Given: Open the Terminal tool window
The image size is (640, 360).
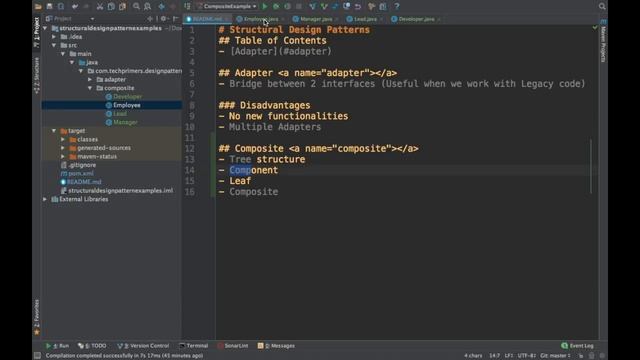Looking at the screenshot, I should click(193, 346).
